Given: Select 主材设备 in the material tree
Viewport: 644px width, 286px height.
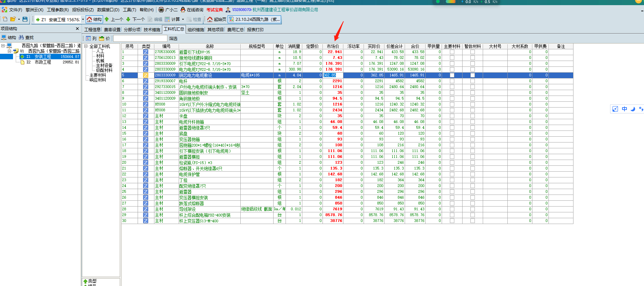Looking at the screenshot, I should click(x=104, y=65).
